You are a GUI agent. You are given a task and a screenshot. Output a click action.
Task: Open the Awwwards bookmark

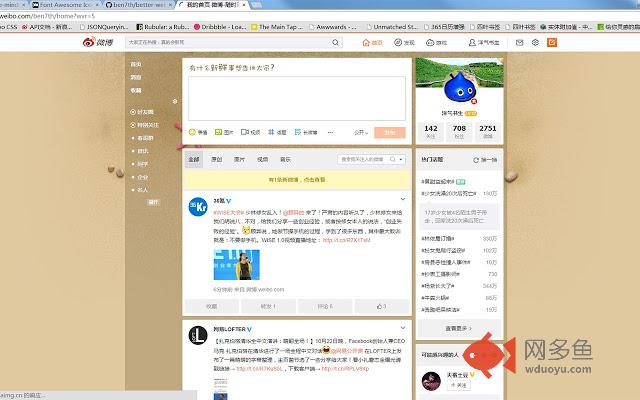pyautogui.click(x=333, y=27)
